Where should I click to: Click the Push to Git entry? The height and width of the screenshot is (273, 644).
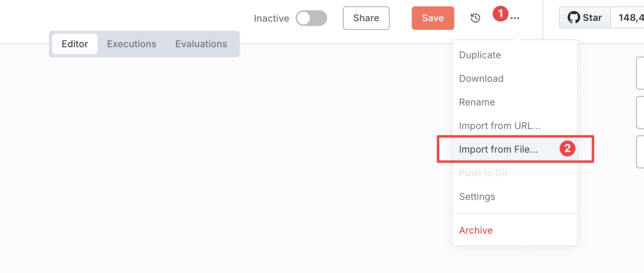pos(483,173)
